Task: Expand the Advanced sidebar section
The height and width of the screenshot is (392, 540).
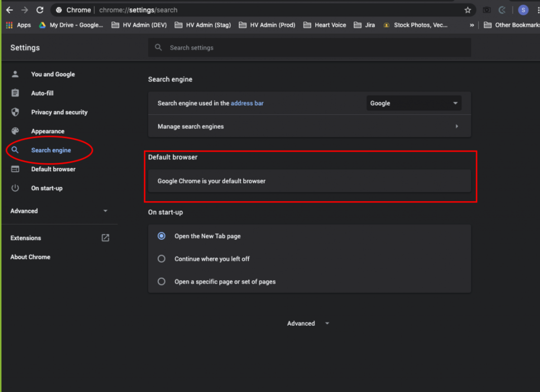Action: [x=59, y=211]
